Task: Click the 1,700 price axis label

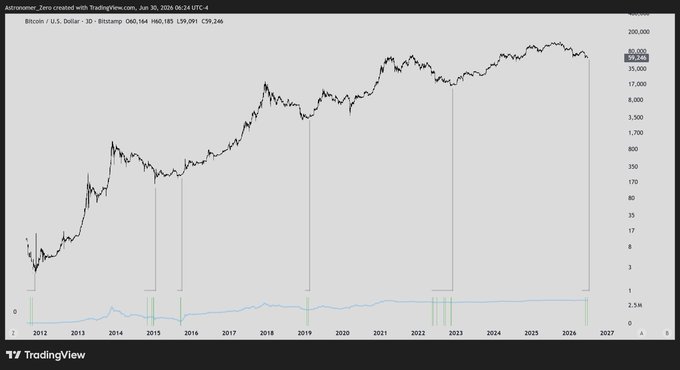Action: [635, 133]
